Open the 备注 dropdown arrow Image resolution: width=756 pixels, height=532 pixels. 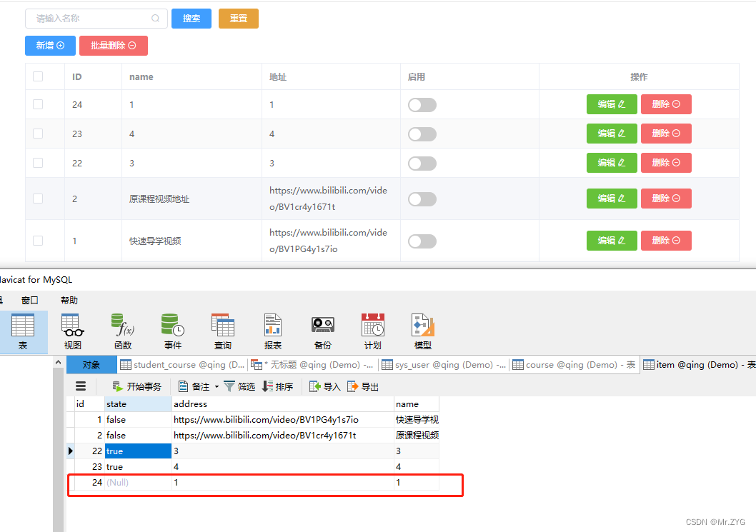coord(217,386)
